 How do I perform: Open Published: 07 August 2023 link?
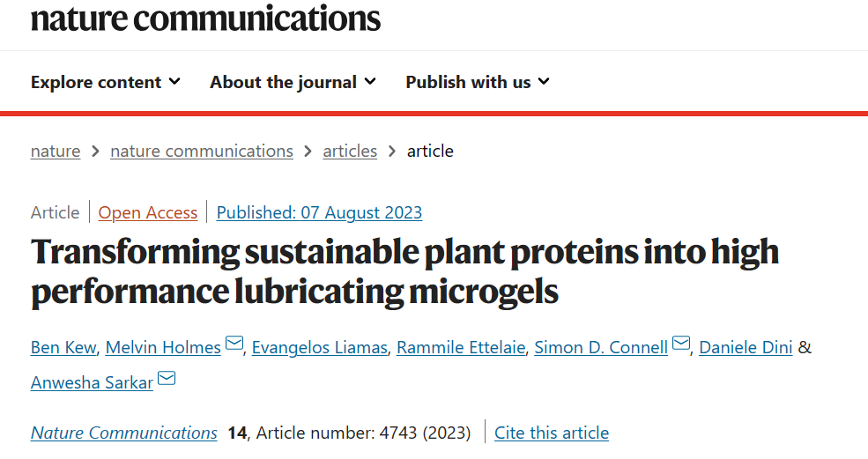(319, 212)
